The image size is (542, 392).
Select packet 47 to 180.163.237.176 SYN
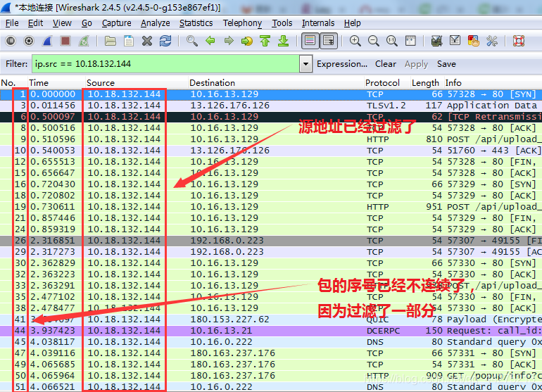pyautogui.click(x=271, y=353)
